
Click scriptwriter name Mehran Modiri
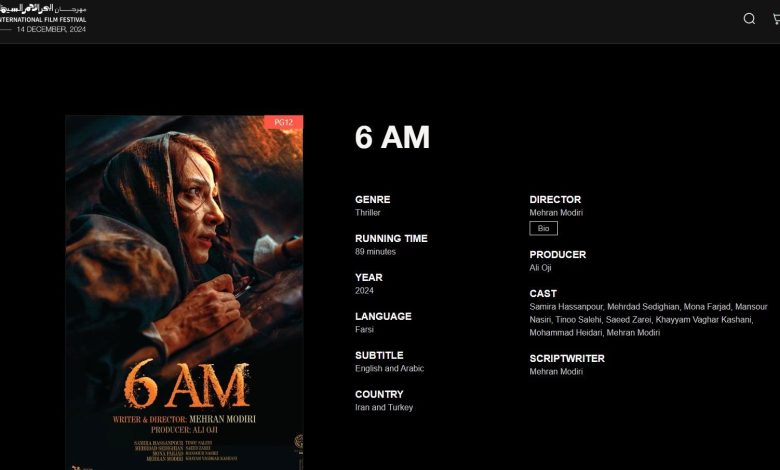556,372
